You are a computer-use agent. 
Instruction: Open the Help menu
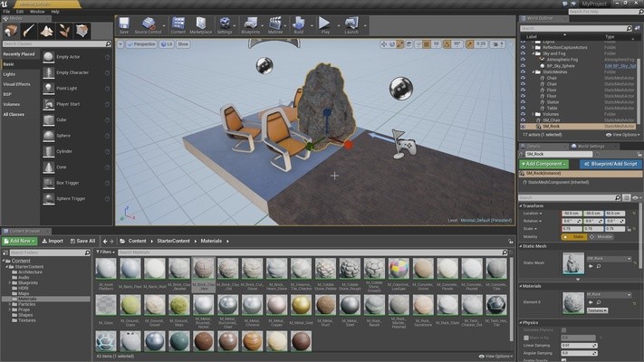pos(55,12)
